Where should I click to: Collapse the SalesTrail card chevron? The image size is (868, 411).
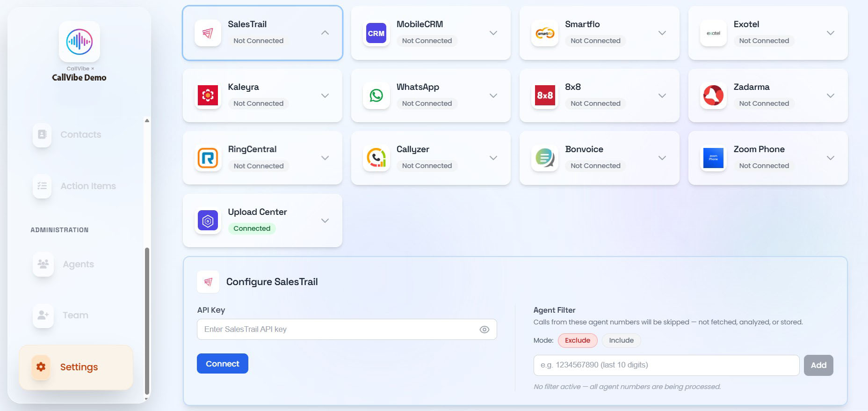(325, 33)
